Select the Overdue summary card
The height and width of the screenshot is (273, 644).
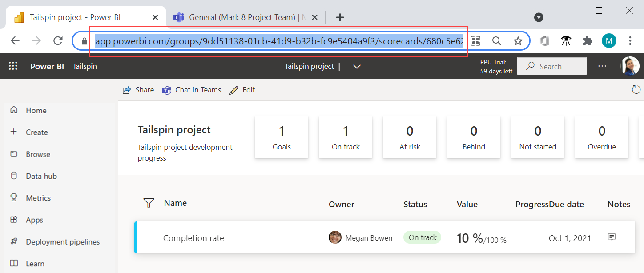[602, 137]
